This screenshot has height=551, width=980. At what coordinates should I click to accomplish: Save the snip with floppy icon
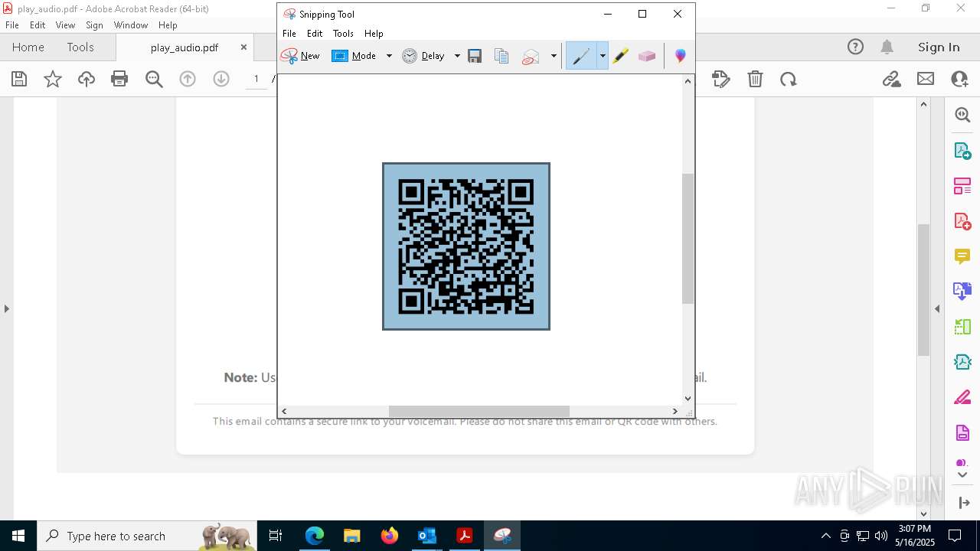pyautogui.click(x=475, y=56)
